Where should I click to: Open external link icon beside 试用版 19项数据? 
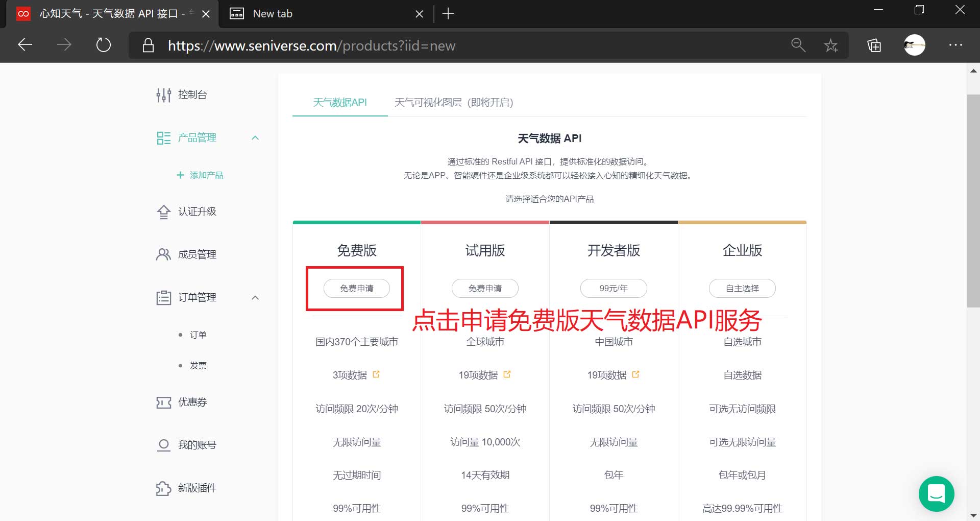[507, 374]
